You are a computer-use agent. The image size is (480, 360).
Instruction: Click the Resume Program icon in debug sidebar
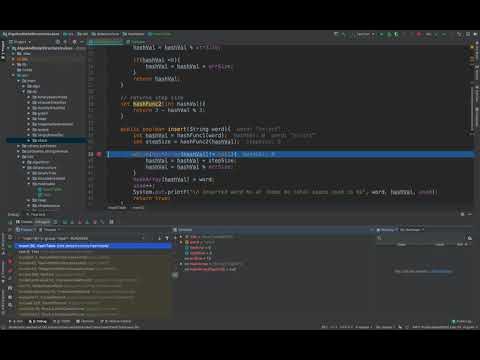(10, 246)
